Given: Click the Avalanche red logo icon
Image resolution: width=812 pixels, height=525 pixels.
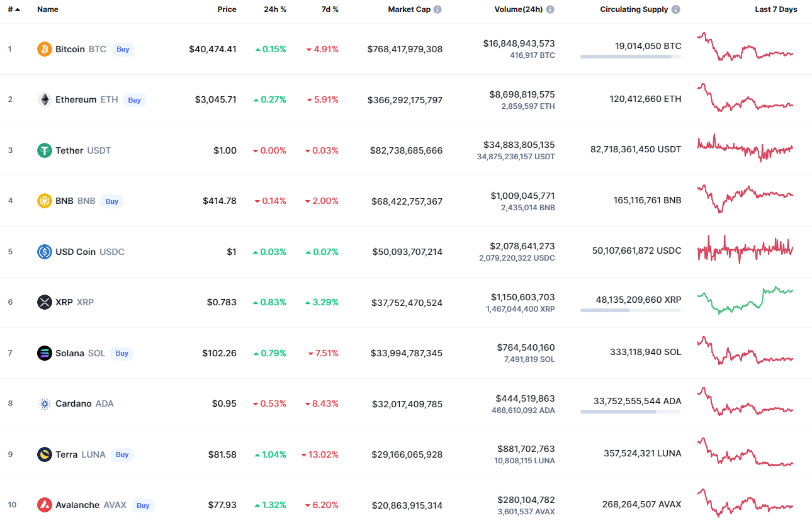Looking at the screenshot, I should pos(44,505).
